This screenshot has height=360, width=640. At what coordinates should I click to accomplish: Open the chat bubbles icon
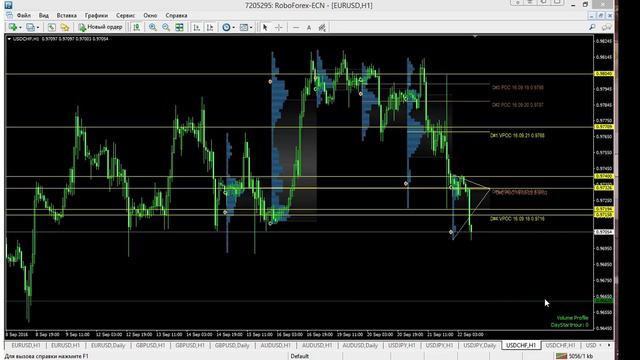click(607, 27)
